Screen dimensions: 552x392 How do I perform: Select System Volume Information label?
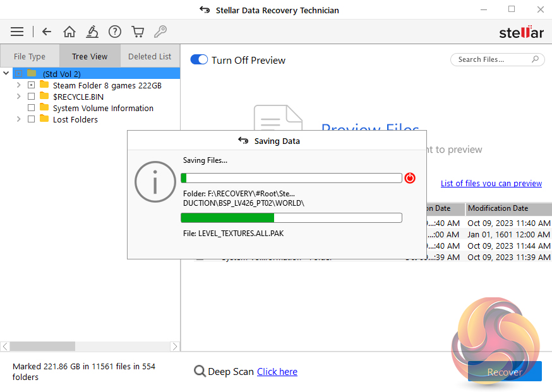click(103, 108)
